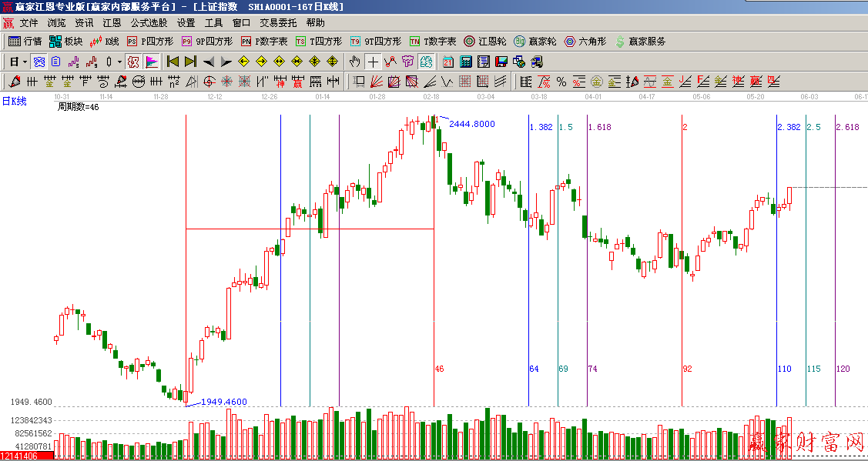Open the calculator icon in toolbar
868x461 pixels.
[x=467, y=62]
